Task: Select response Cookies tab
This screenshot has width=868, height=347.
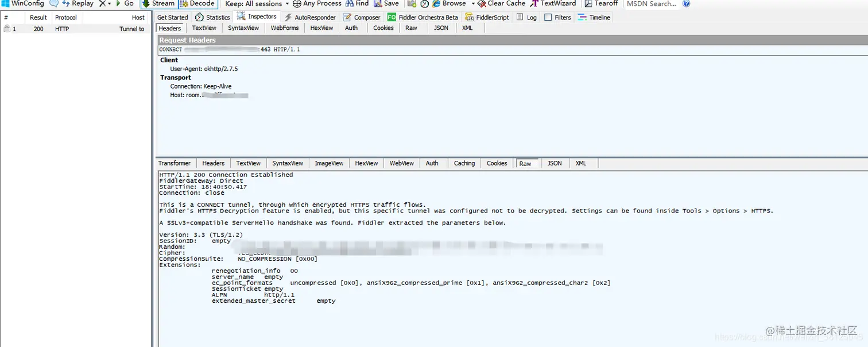Action: click(x=497, y=163)
